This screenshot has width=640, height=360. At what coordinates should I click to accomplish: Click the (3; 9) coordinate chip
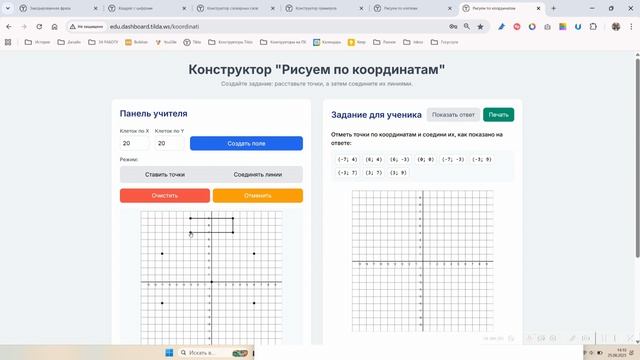coord(398,173)
